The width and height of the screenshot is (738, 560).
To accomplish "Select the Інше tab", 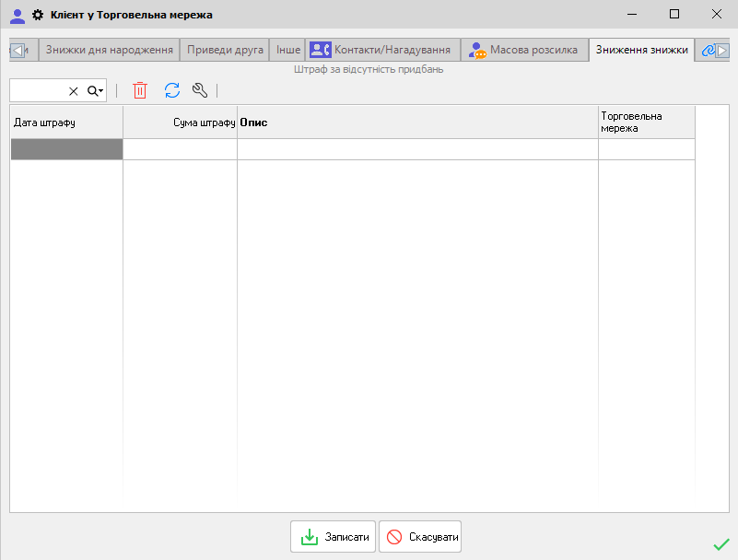I will pyautogui.click(x=288, y=50).
